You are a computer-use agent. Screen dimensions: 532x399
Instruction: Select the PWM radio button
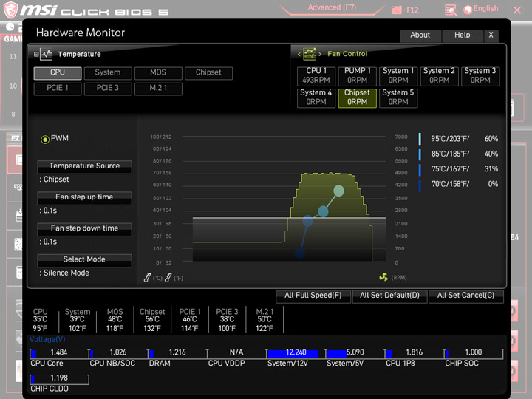point(45,139)
